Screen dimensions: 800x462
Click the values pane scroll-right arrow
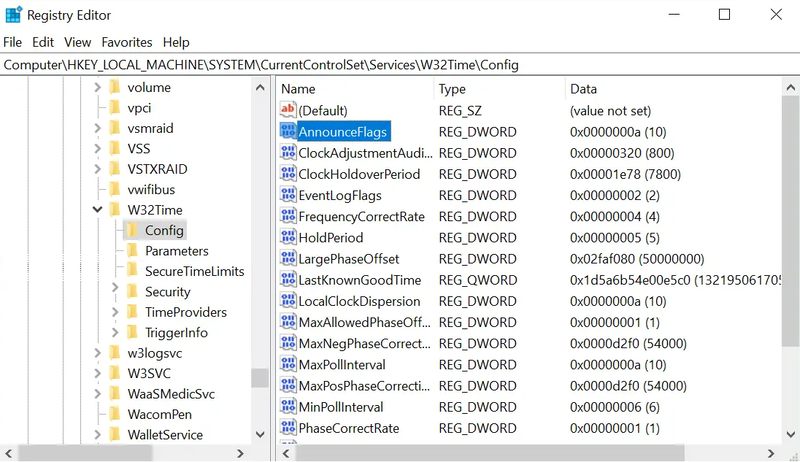point(771,453)
